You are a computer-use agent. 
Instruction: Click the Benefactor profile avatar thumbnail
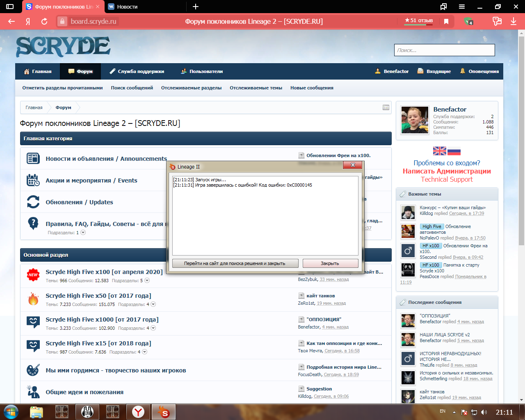point(415,120)
